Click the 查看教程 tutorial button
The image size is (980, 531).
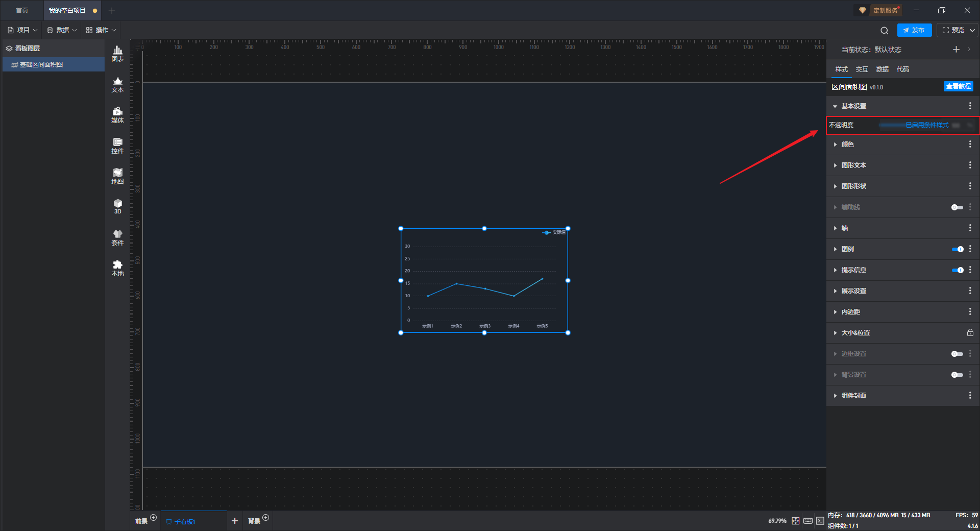pos(958,86)
